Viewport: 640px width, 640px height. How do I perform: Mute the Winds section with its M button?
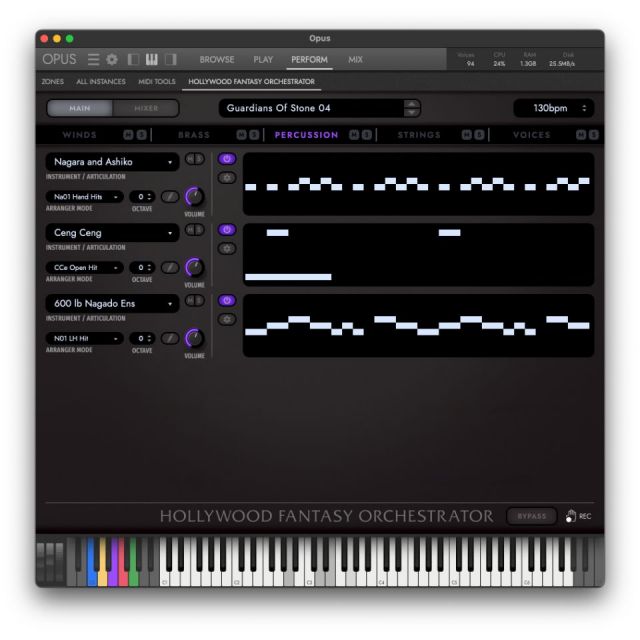click(x=129, y=135)
